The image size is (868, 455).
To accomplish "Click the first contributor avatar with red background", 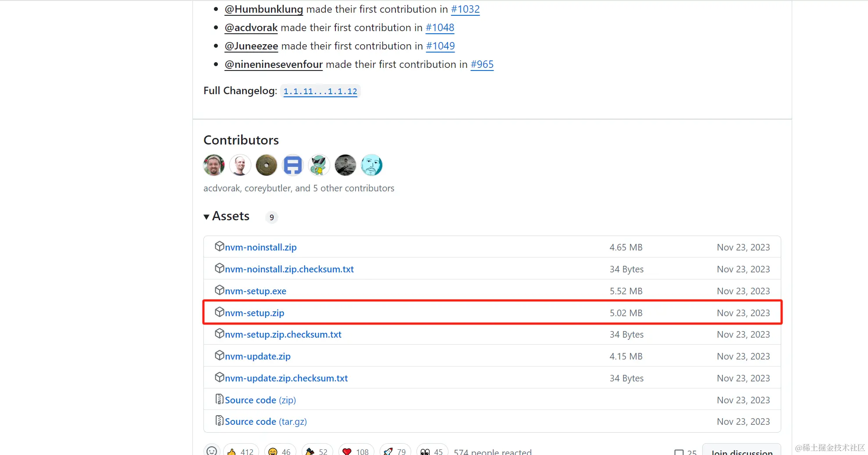I will (x=214, y=165).
